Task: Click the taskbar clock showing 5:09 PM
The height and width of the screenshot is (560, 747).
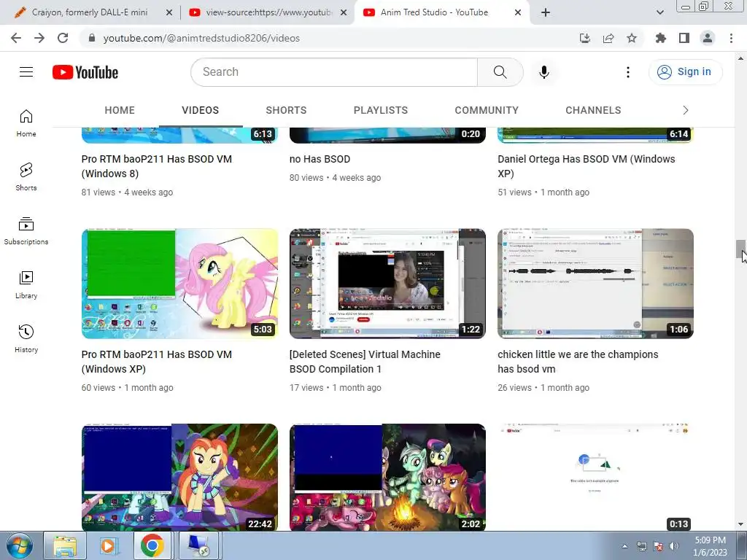Action: click(x=710, y=546)
